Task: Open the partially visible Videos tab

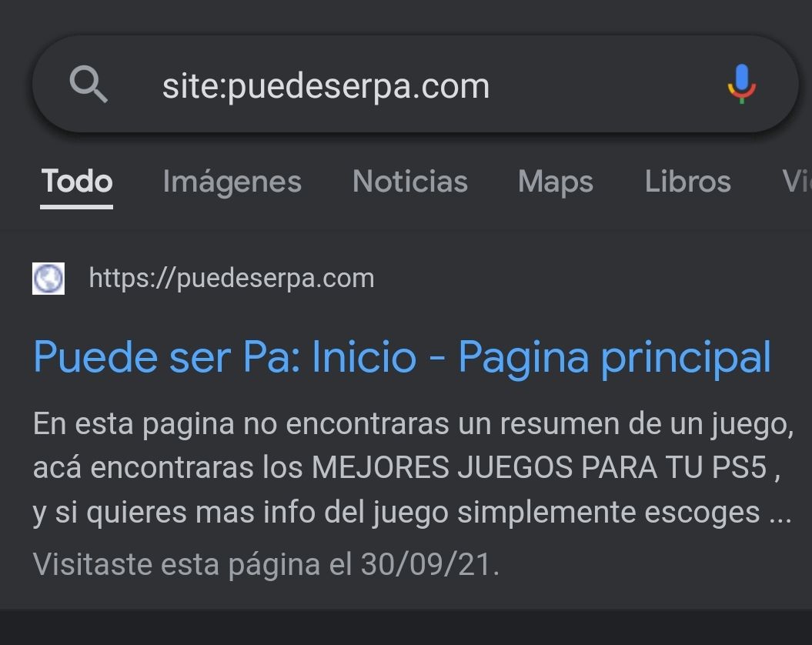Action: (797, 182)
